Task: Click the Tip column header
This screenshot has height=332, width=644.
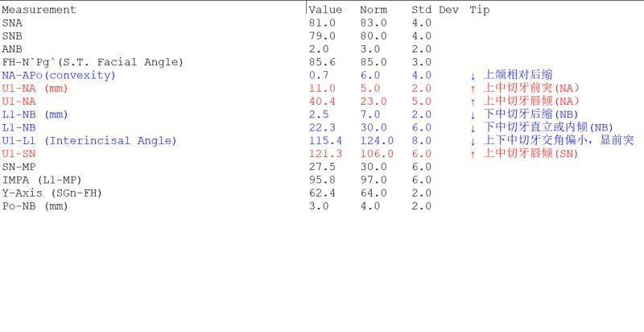Action: [x=480, y=10]
